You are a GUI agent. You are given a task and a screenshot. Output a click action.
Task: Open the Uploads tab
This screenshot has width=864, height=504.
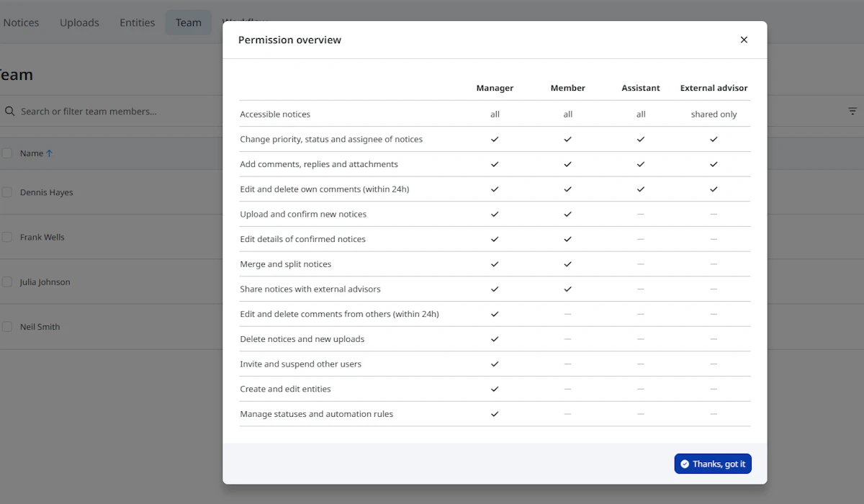click(79, 22)
